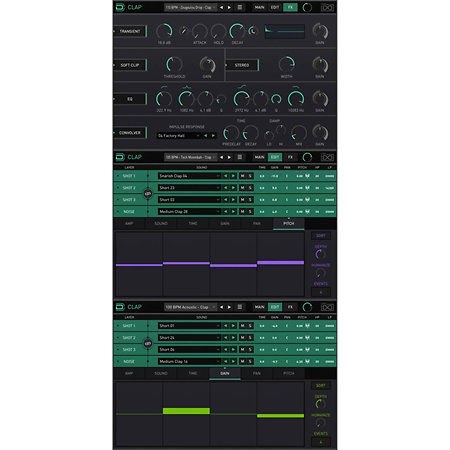Select the AMP tab in the Tech Moombah panel
This screenshot has height=450, width=450.
pyautogui.click(x=129, y=224)
